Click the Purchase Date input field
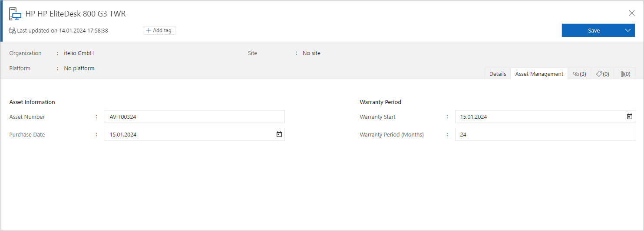Viewport: 644px width, 231px height. point(195,134)
